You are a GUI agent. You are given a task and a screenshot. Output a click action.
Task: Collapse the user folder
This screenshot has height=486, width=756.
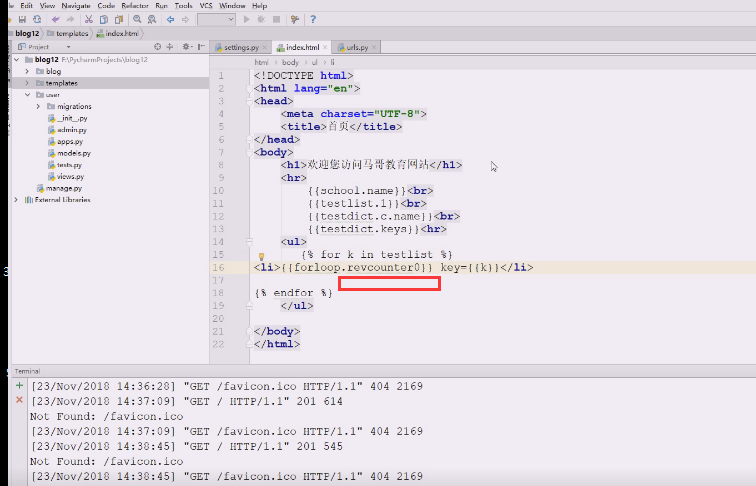pos(27,94)
